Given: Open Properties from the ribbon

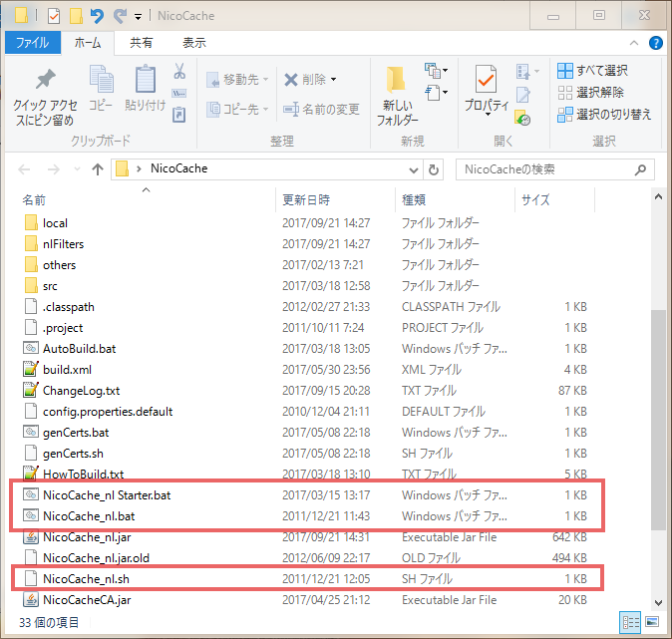Looking at the screenshot, I should 487,90.
